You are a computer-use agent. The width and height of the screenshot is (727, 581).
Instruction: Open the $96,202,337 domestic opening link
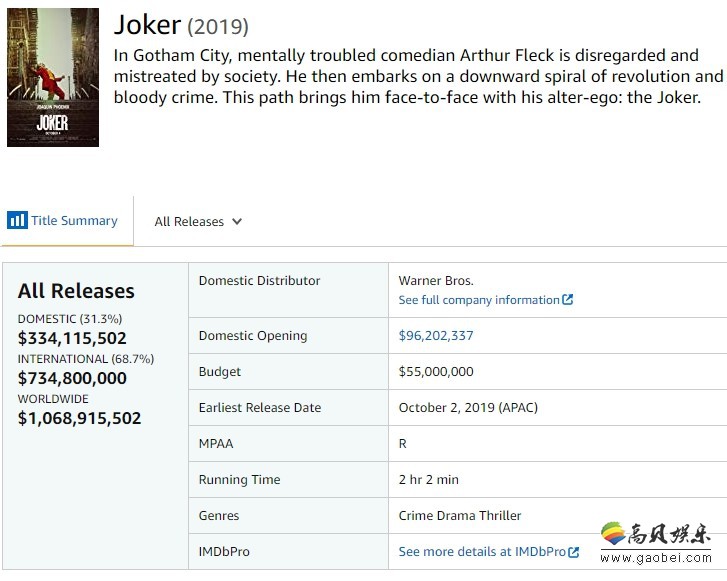pos(436,335)
